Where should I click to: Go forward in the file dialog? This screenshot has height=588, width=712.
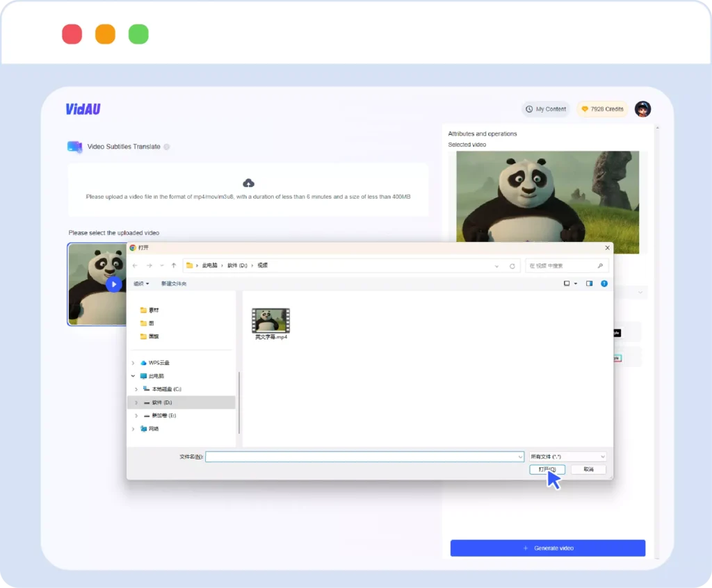click(x=149, y=266)
